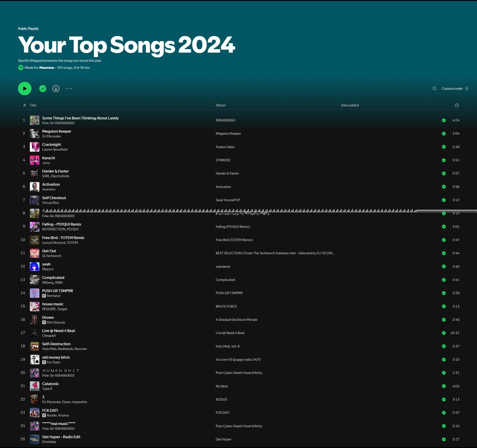
Task: Open artist DJ Myosuke under Megaton Keeper
Action: coord(51,136)
